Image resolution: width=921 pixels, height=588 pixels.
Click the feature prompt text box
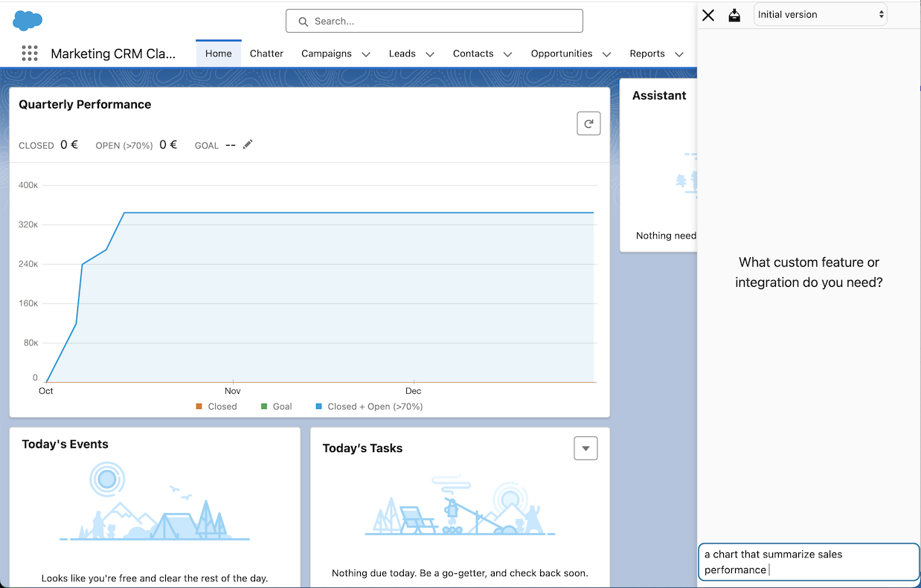click(808, 562)
